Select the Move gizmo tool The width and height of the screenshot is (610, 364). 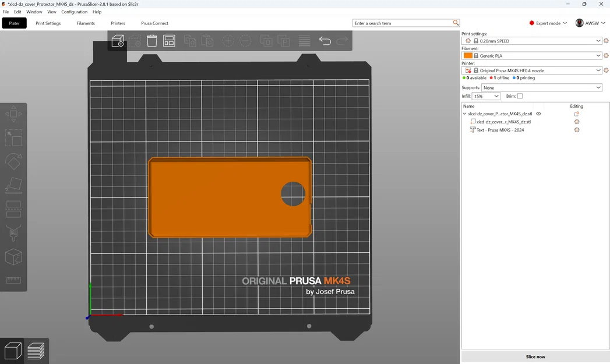point(13,114)
